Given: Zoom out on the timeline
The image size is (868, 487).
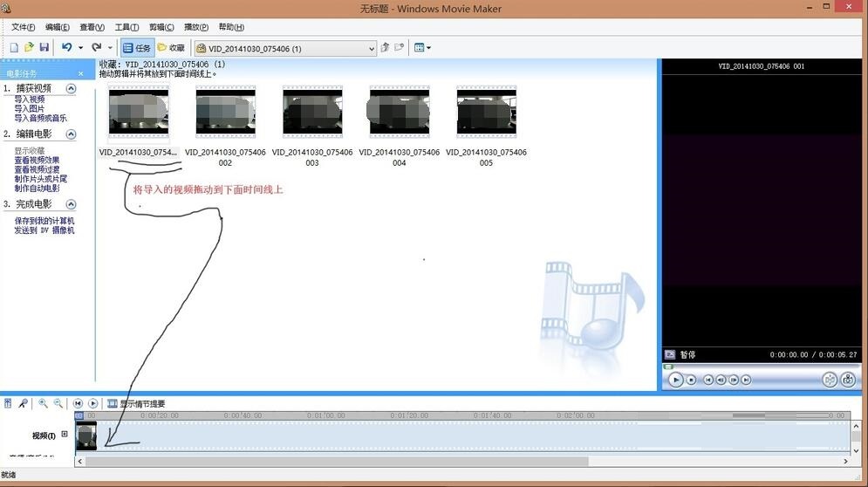Looking at the screenshot, I should [58, 403].
